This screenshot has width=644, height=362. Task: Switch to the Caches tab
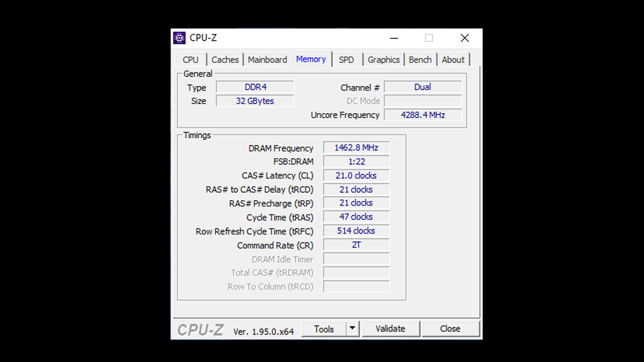225,60
